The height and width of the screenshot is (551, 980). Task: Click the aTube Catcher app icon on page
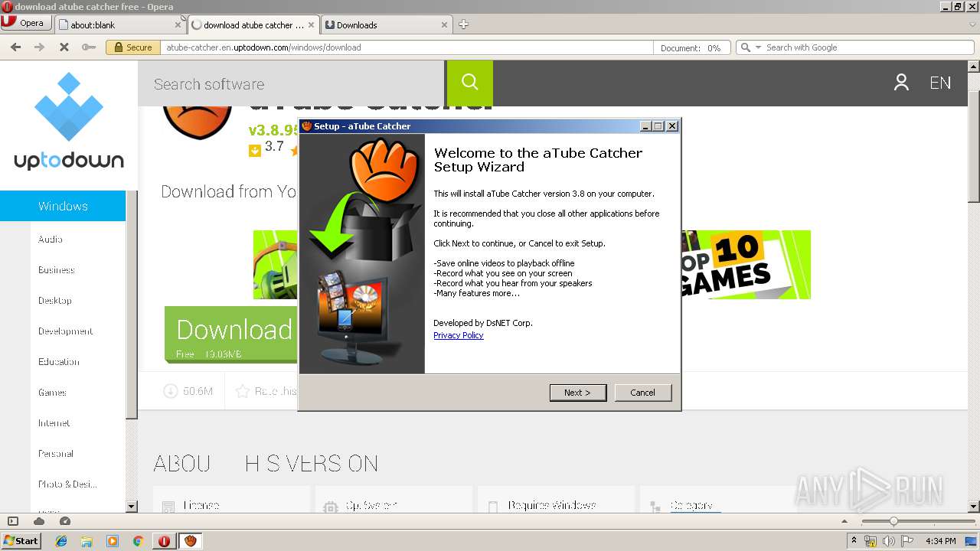click(198, 123)
